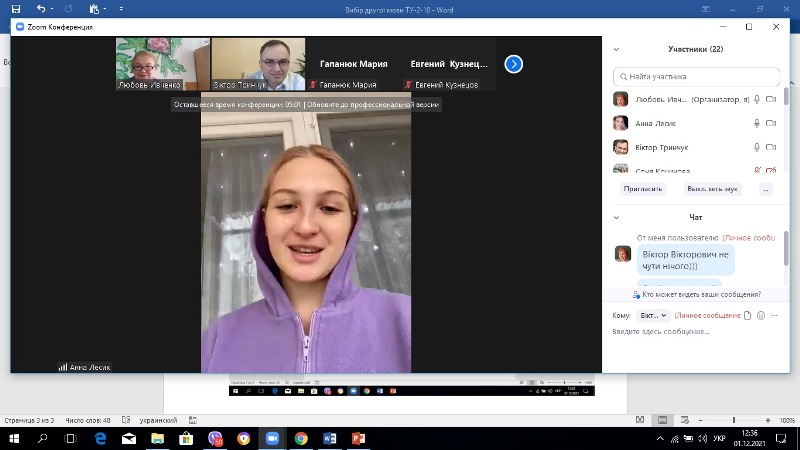Click Страница 3 из 3 in Word status bar
The width and height of the screenshot is (800, 450).
(29, 420)
